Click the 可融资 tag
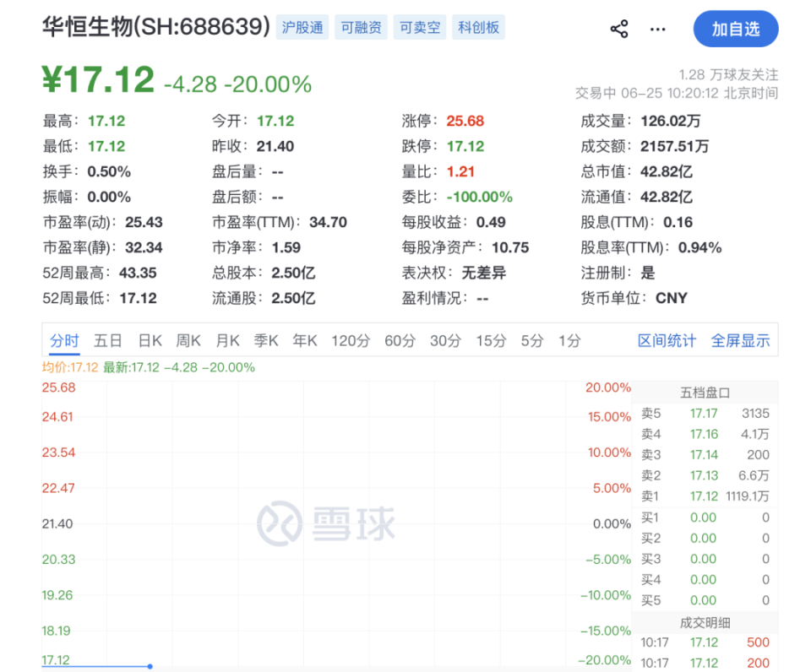This screenshot has height=672, width=811. tap(361, 27)
